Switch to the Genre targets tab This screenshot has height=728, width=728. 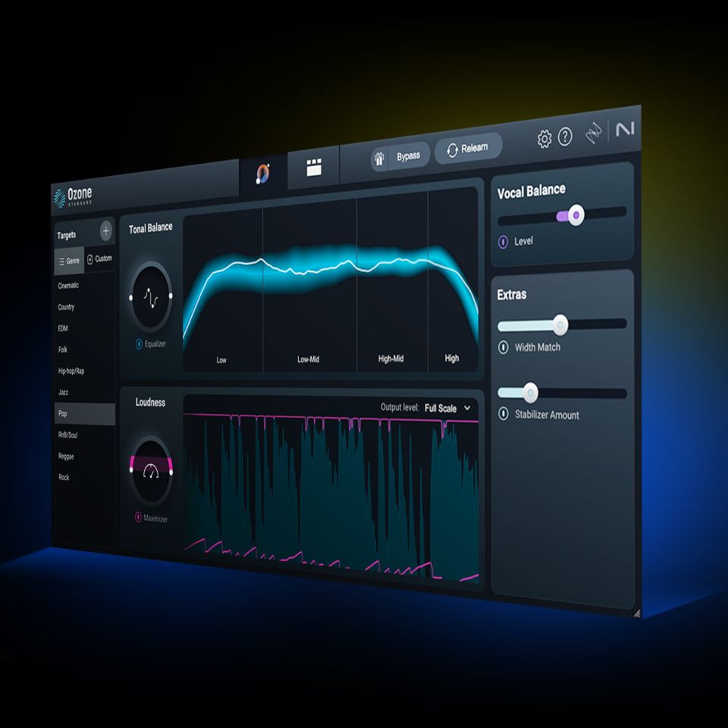[68, 260]
